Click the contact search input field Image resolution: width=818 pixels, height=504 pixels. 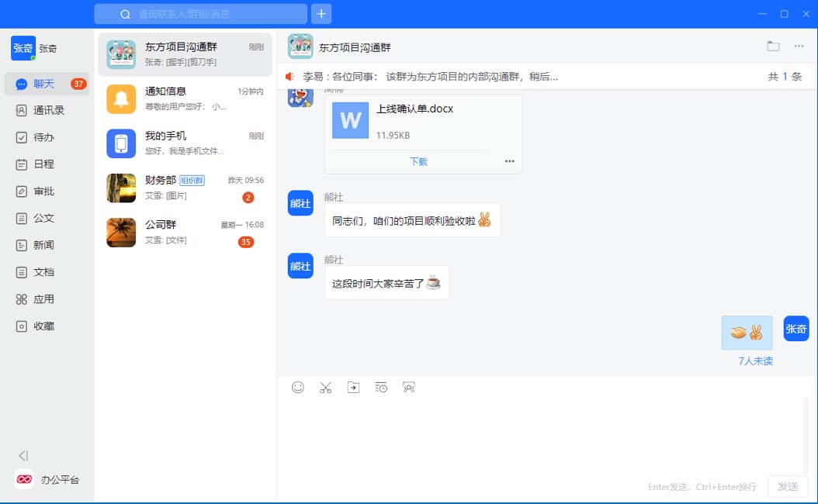pyautogui.click(x=210, y=14)
